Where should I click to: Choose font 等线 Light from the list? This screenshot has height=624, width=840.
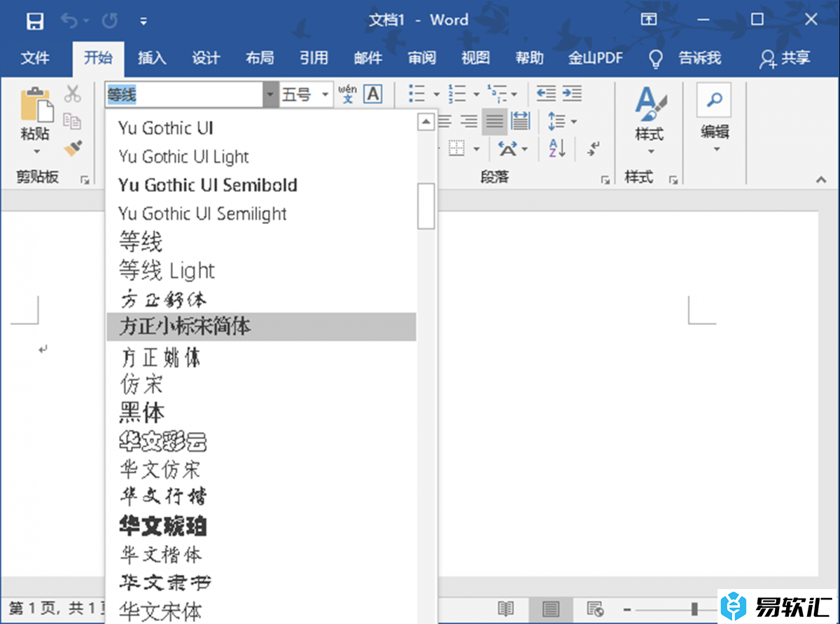click(261, 270)
